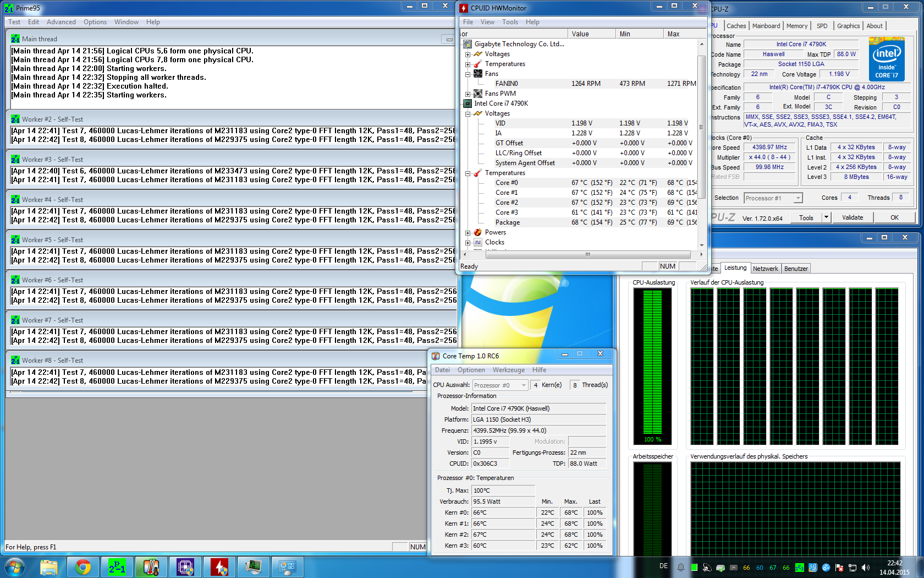The height and width of the screenshot is (578, 924).
Task: Click the HWMonitor horizontal scrollbar thumb
Action: pyautogui.click(x=587, y=254)
